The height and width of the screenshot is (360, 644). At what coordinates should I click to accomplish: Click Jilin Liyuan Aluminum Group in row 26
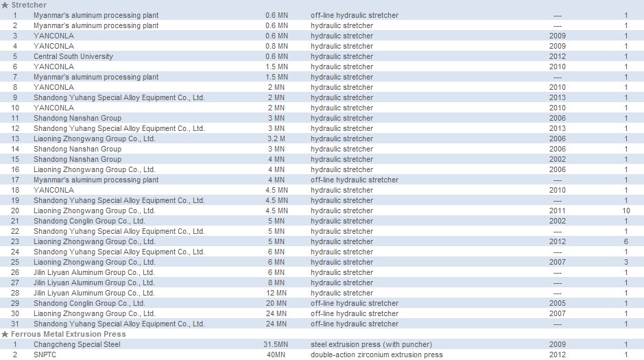[x=94, y=272]
